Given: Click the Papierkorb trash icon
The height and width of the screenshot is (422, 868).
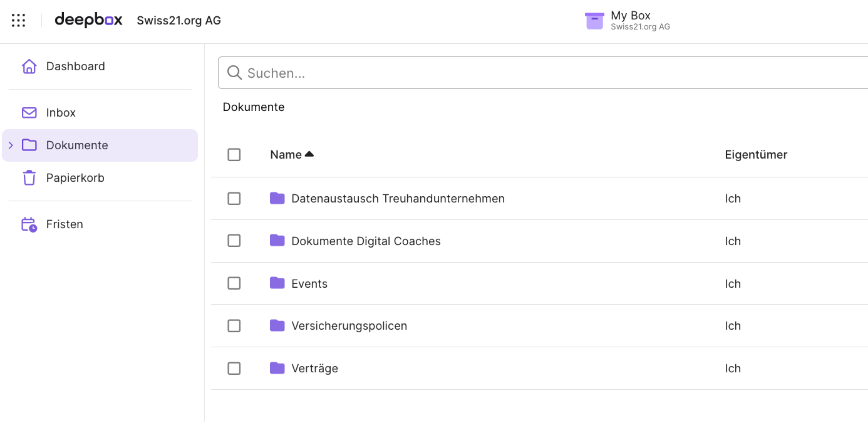Looking at the screenshot, I should [x=29, y=178].
